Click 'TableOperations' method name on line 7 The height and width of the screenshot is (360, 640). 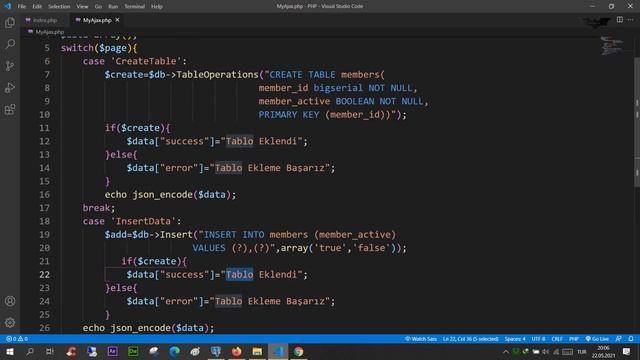coord(218,75)
